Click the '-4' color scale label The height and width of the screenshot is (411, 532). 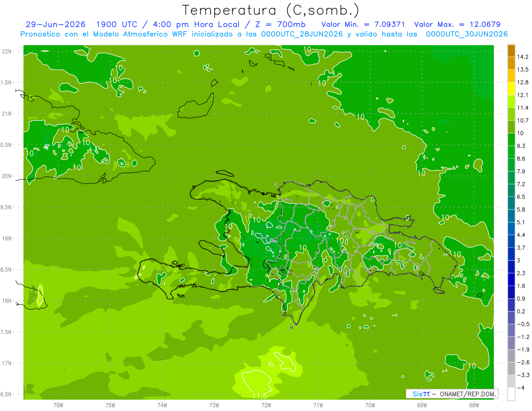point(520,388)
